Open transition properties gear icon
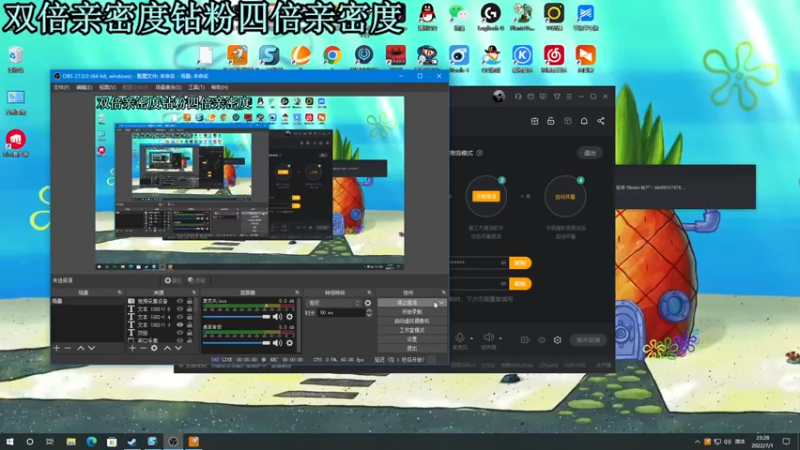The image size is (800, 450). tap(368, 303)
